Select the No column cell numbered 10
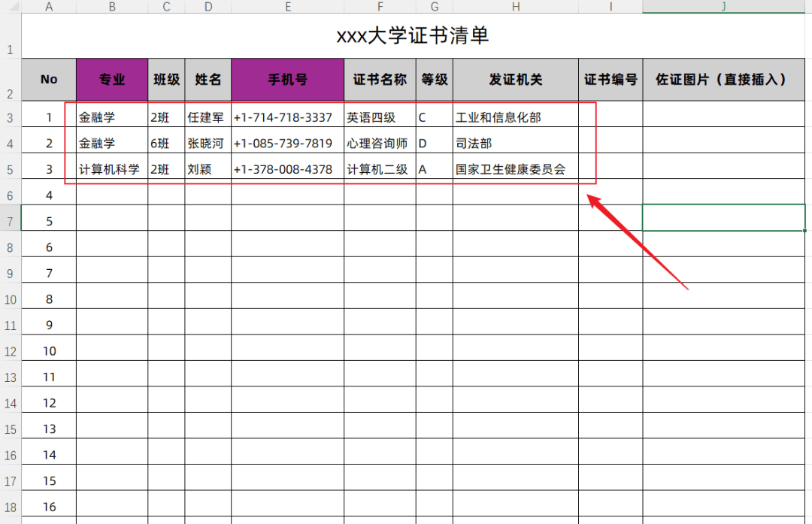812x524 pixels. pos(49,351)
